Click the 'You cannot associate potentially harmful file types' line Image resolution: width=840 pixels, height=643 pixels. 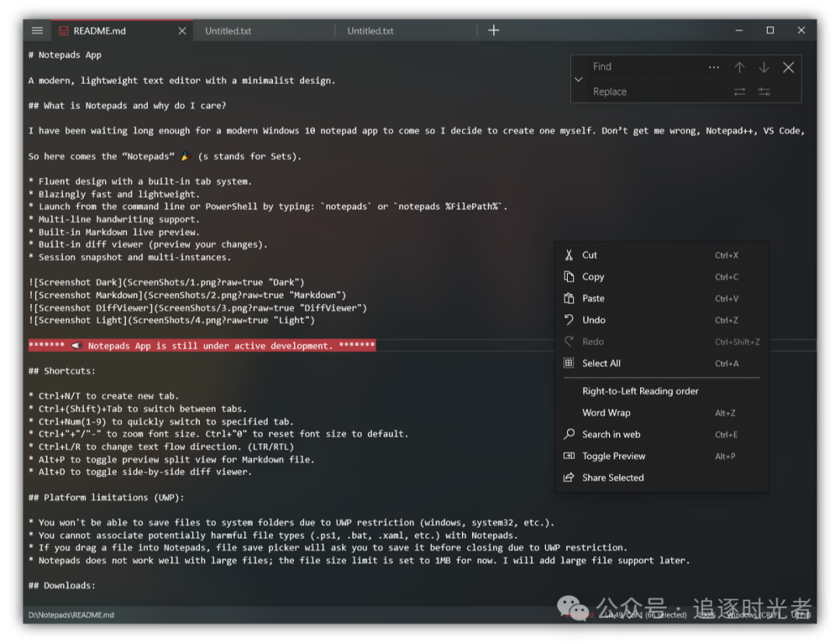(x=273, y=536)
